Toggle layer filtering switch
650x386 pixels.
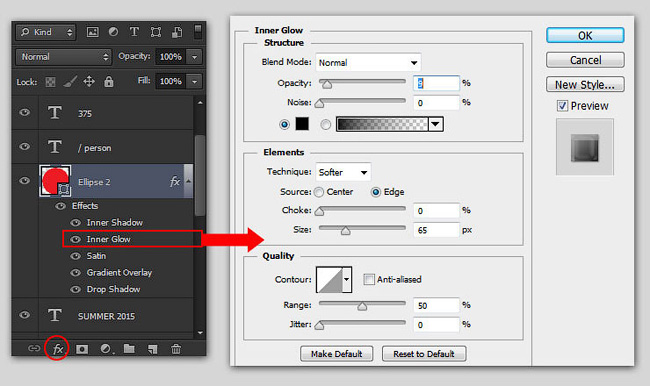point(198,32)
